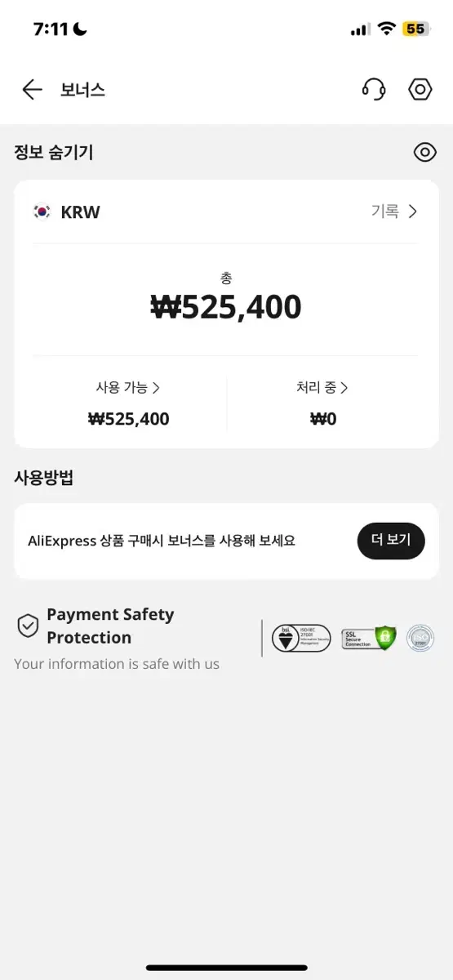
Task: Tap AliExpress bonus usage description text
Action: tap(162, 541)
